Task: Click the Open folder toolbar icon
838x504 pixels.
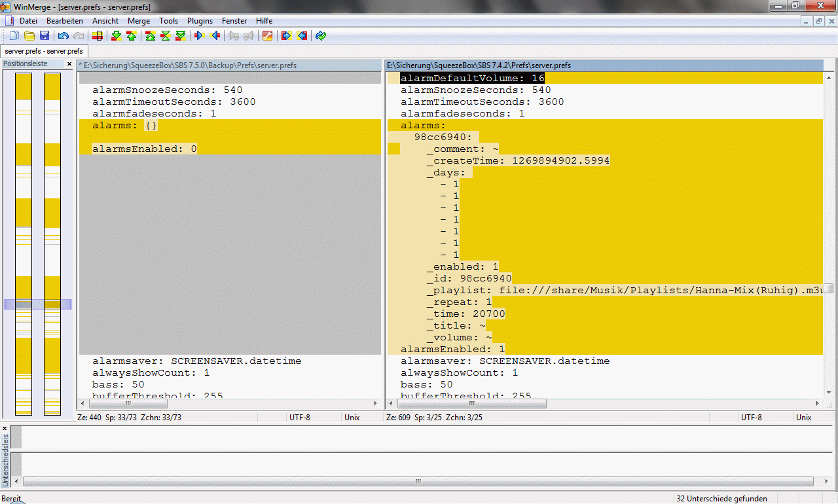Action: coord(29,36)
